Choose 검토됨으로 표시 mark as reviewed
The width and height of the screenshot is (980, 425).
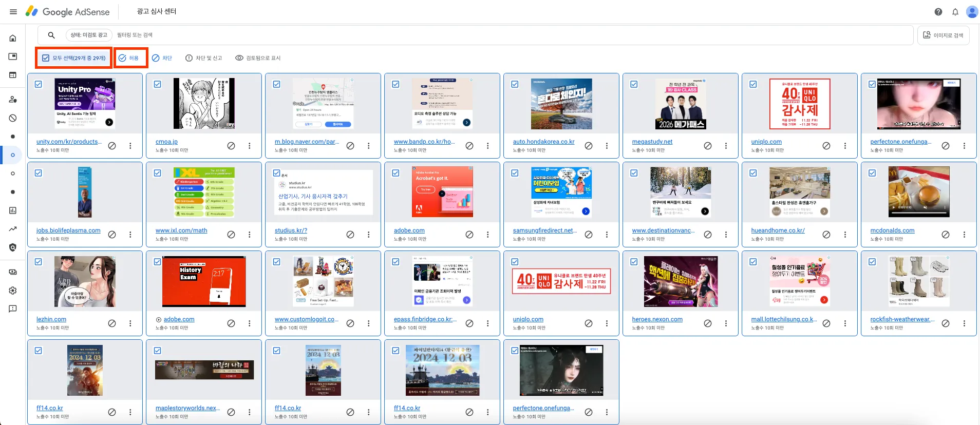click(258, 58)
